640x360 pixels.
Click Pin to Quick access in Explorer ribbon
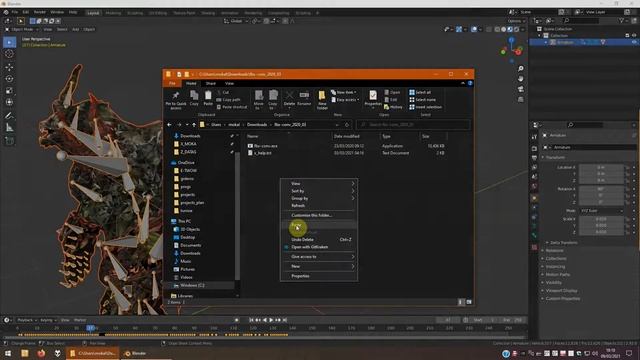pos(176,100)
